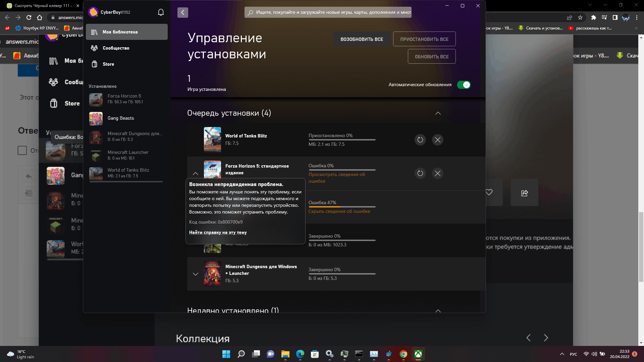Click the Xbox app search field
The height and width of the screenshot is (362, 644).
[328, 12]
